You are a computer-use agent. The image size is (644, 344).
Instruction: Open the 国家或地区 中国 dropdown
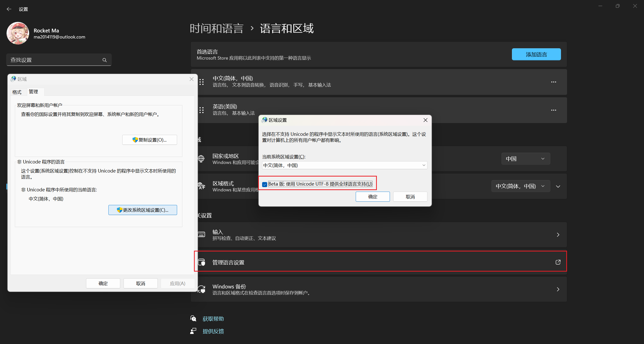click(526, 159)
